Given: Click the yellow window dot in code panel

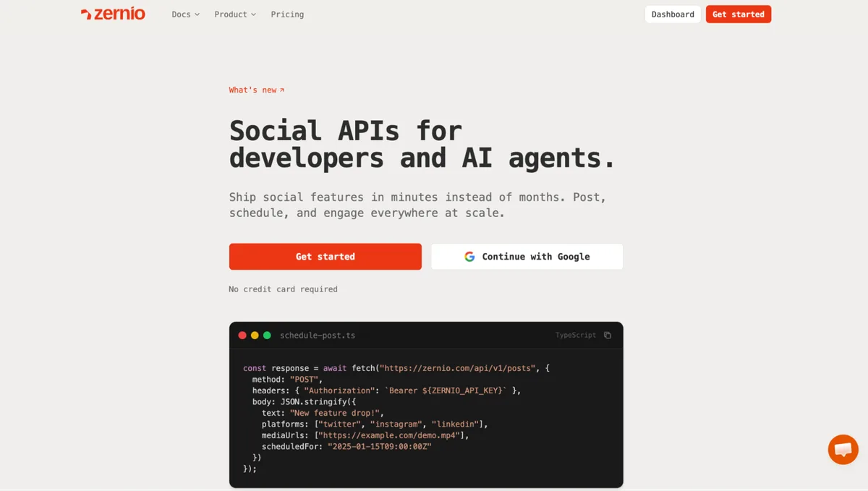Looking at the screenshot, I should pos(255,336).
